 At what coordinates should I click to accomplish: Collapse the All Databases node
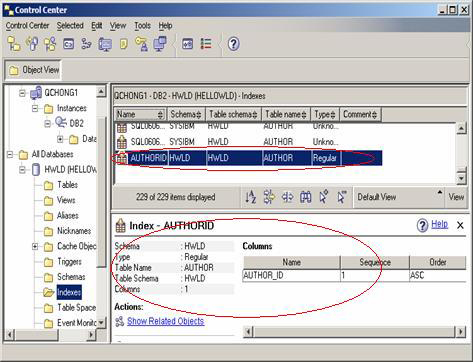10,154
